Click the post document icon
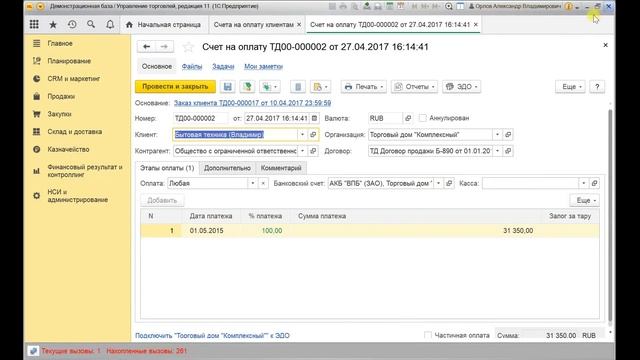Image resolution: width=640 pixels, height=360 pixels. (247, 87)
